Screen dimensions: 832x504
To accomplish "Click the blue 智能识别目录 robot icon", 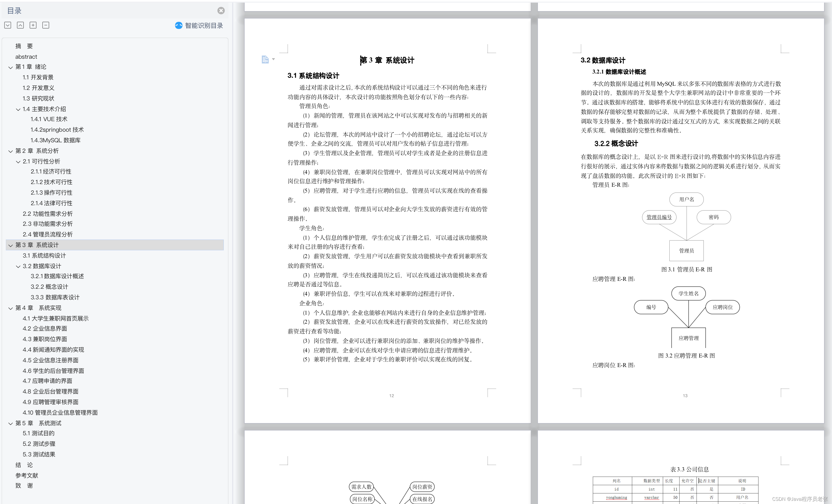I will point(179,26).
